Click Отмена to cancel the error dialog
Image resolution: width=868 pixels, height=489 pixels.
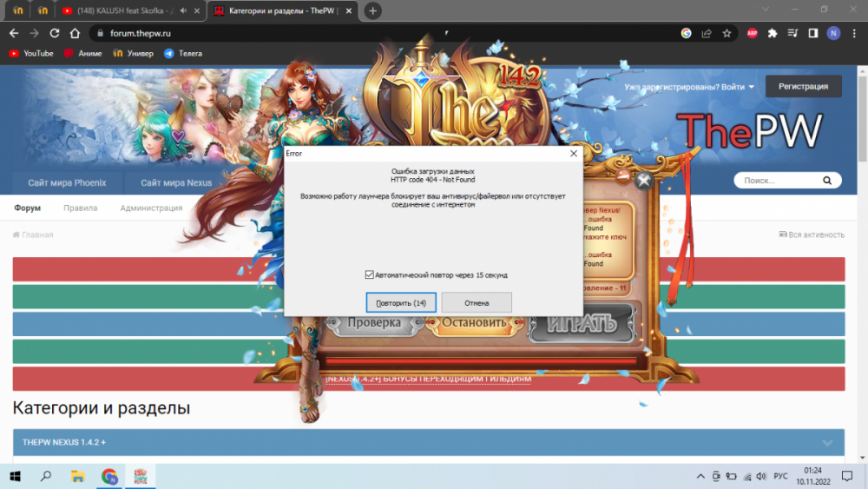click(x=476, y=303)
